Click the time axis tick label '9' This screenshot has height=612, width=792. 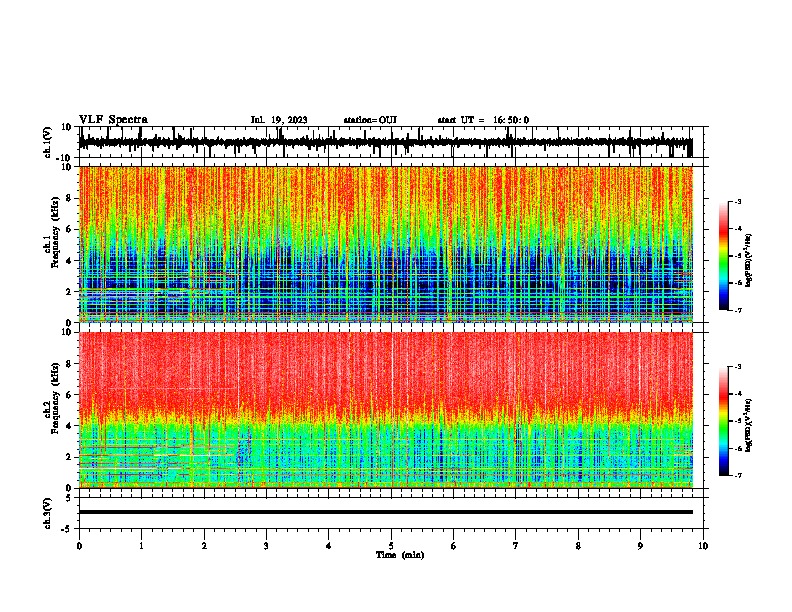coord(640,546)
